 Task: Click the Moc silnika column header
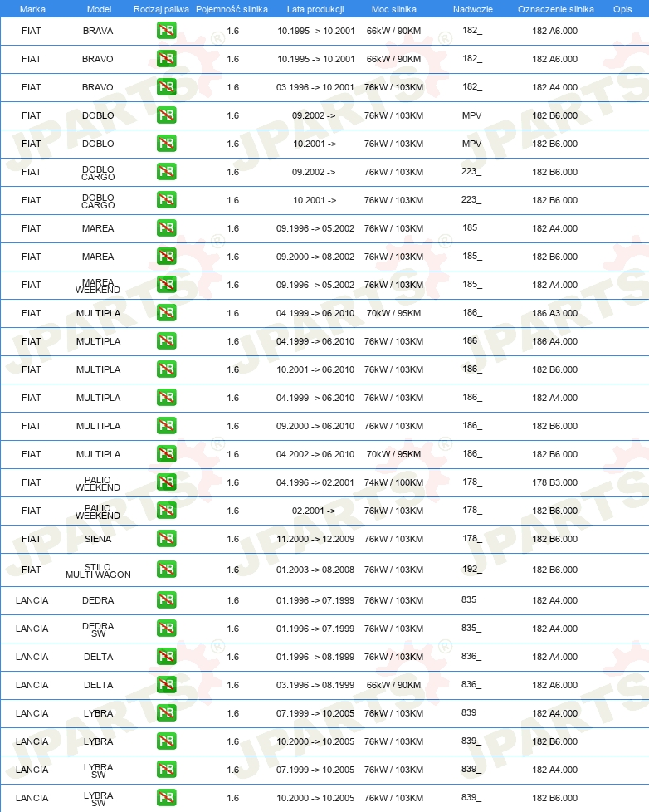(394, 9)
